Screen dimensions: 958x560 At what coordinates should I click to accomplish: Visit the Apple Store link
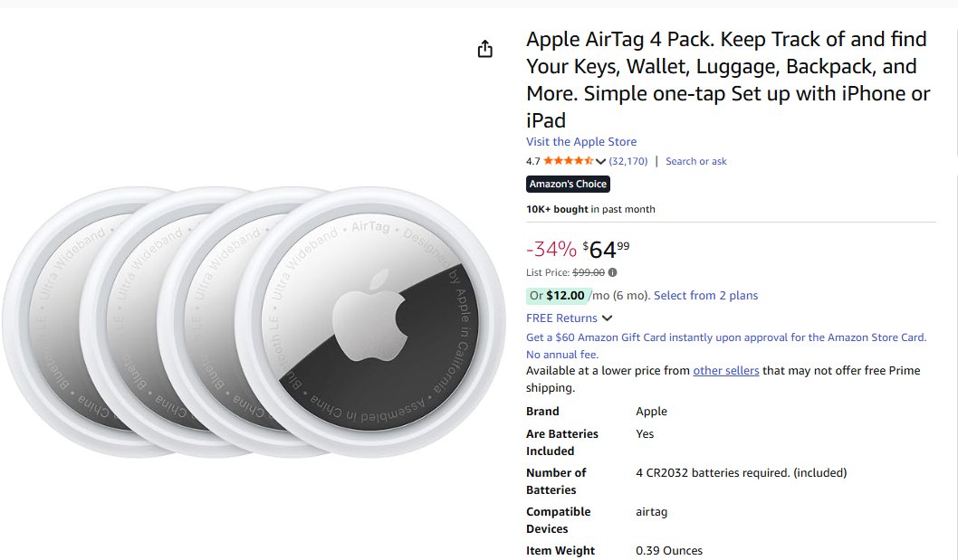581,142
